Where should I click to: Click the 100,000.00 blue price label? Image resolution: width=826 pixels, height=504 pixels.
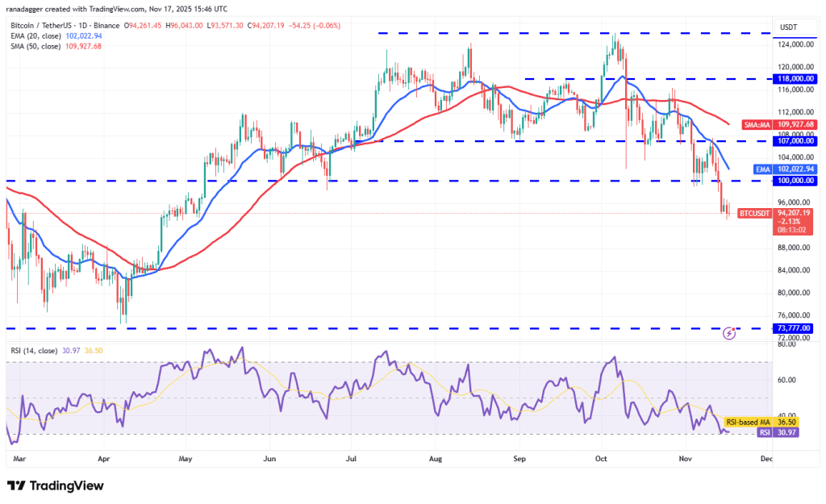[x=790, y=181]
